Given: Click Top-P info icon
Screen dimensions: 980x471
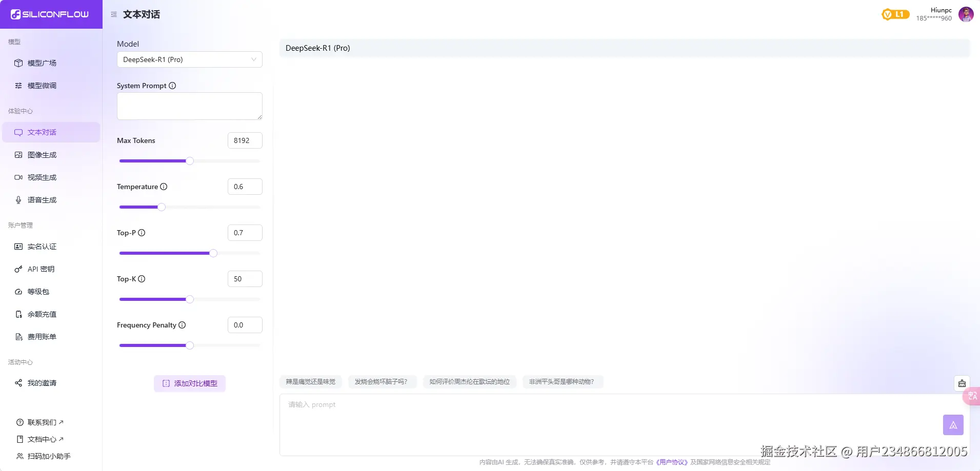Looking at the screenshot, I should [x=142, y=233].
